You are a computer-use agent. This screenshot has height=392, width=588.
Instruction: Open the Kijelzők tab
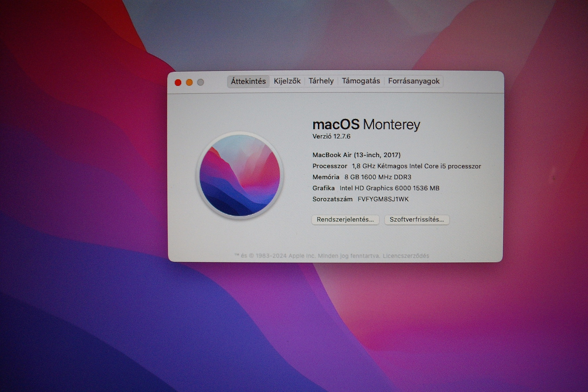[287, 81]
